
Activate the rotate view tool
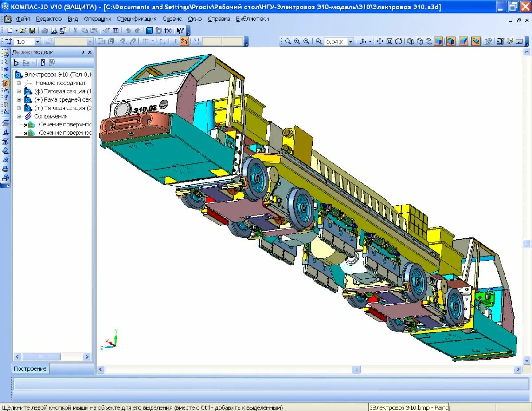tap(399, 41)
